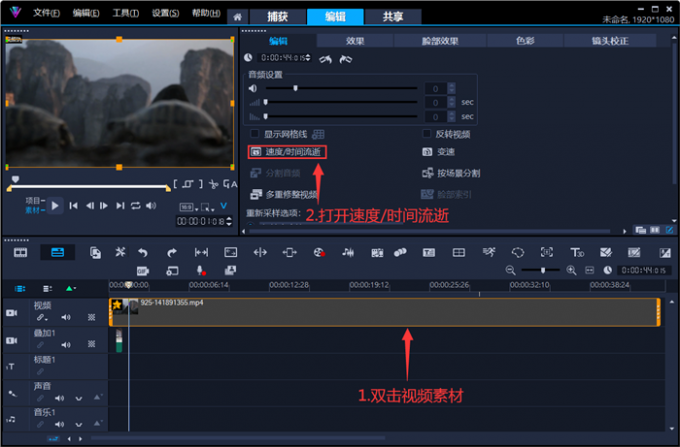The image size is (680, 447).
Task: Open the 文件 menu
Action: (x=46, y=13)
